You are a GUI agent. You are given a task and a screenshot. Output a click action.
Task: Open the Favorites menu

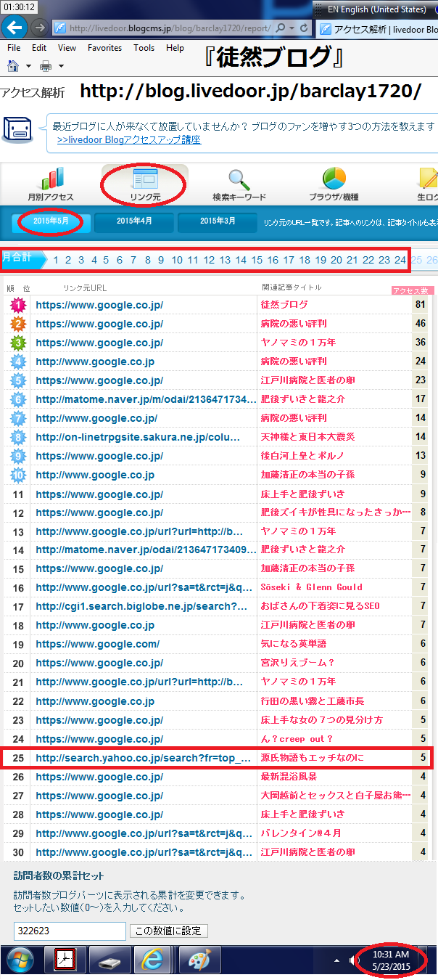click(105, 48)
